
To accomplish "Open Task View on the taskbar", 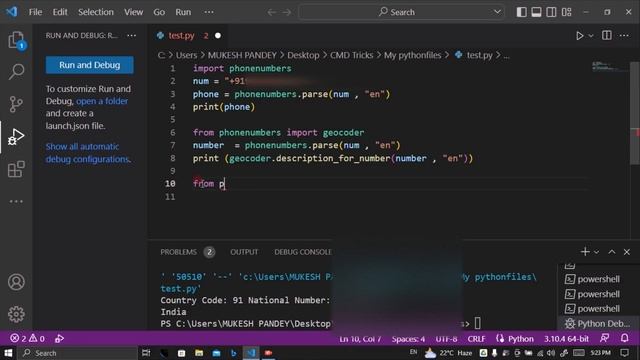I will [x=146, y=353].
